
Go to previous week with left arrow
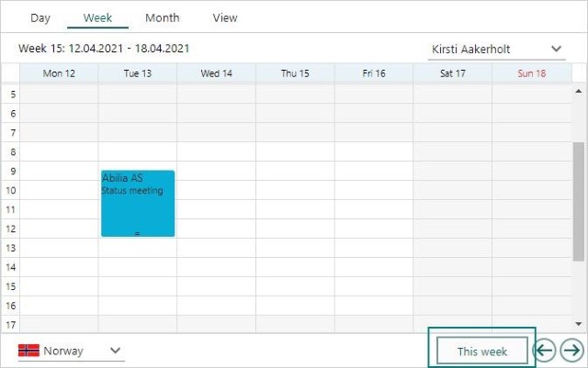544,350
